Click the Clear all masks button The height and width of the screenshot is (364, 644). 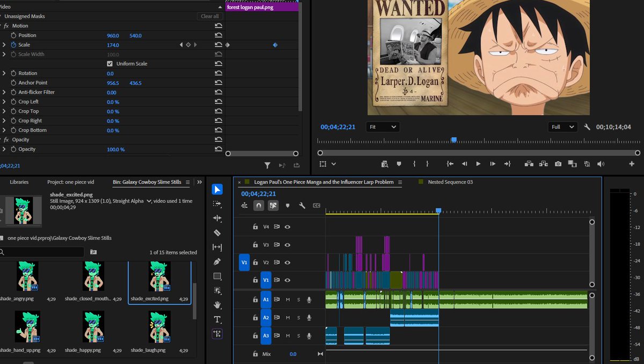click(210, 17)
